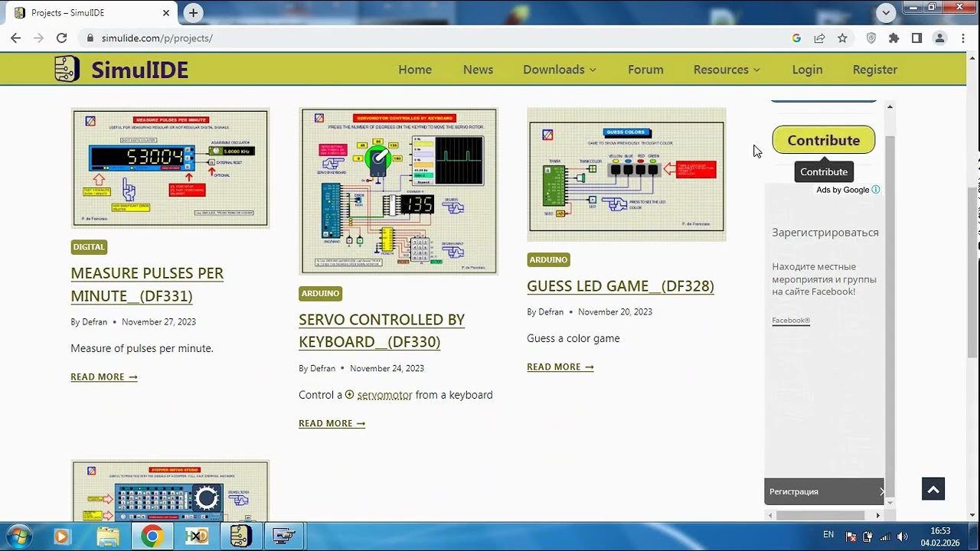
Task: Open the Guess Colors circuit thumbnail
Action: [626, 174]
